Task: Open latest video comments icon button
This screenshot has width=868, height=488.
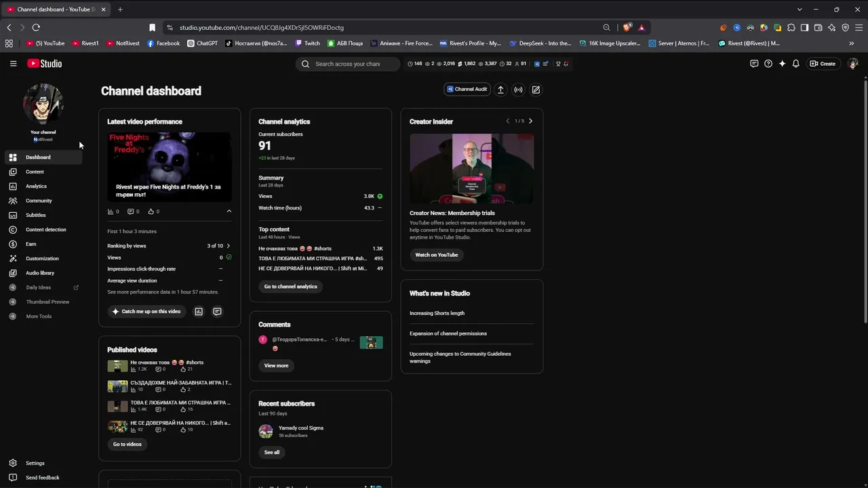Action: point(217,312)
